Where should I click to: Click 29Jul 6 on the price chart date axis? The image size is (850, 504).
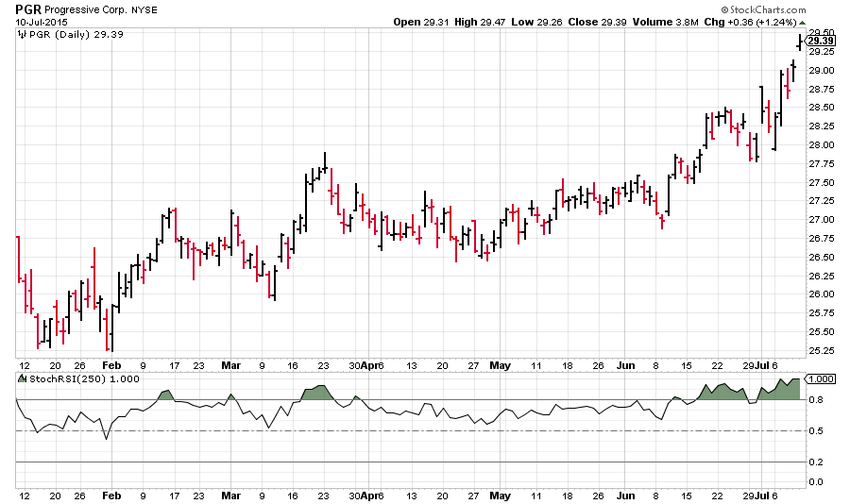click(x=760, y=366)
